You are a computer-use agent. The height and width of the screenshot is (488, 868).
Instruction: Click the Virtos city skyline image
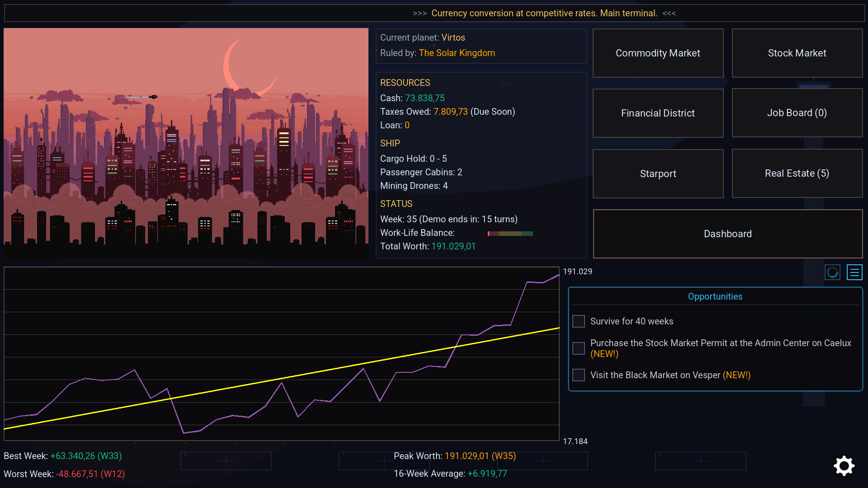tap(186, 143)
